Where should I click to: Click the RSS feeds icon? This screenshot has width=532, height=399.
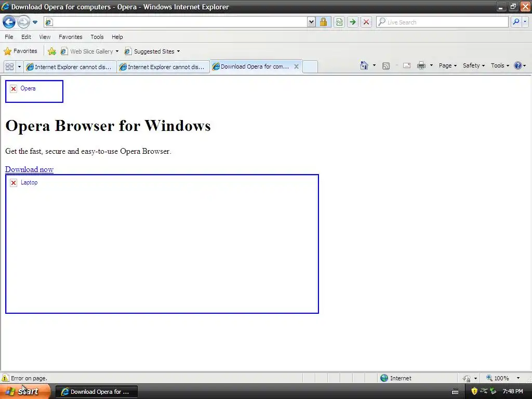[386, 66]
